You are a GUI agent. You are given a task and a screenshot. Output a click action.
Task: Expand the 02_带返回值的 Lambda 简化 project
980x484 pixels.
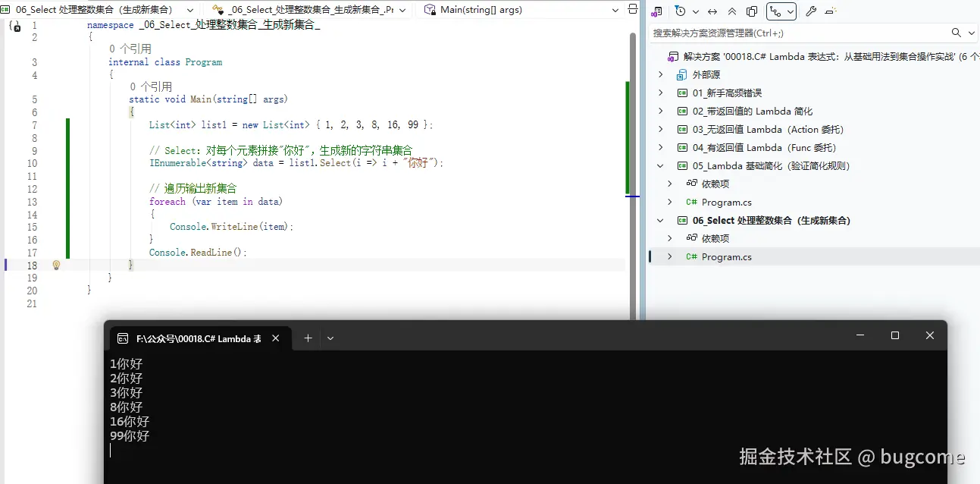(x=660, y=111)
